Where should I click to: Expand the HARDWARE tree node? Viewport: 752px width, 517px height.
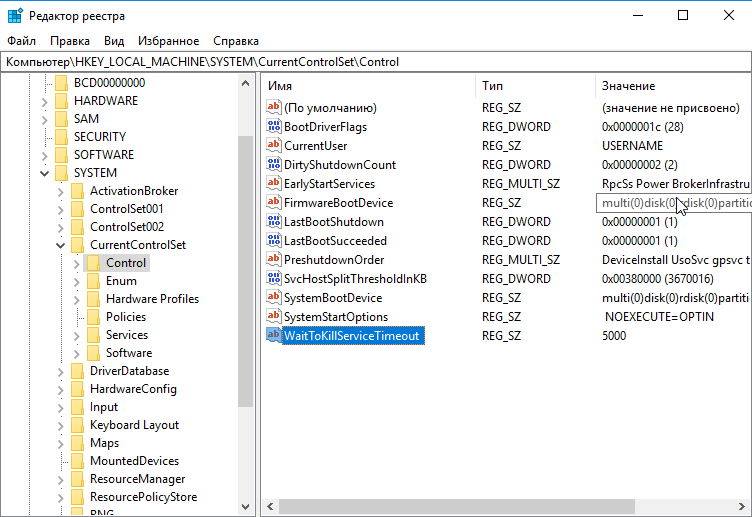(x=45, y=102)
